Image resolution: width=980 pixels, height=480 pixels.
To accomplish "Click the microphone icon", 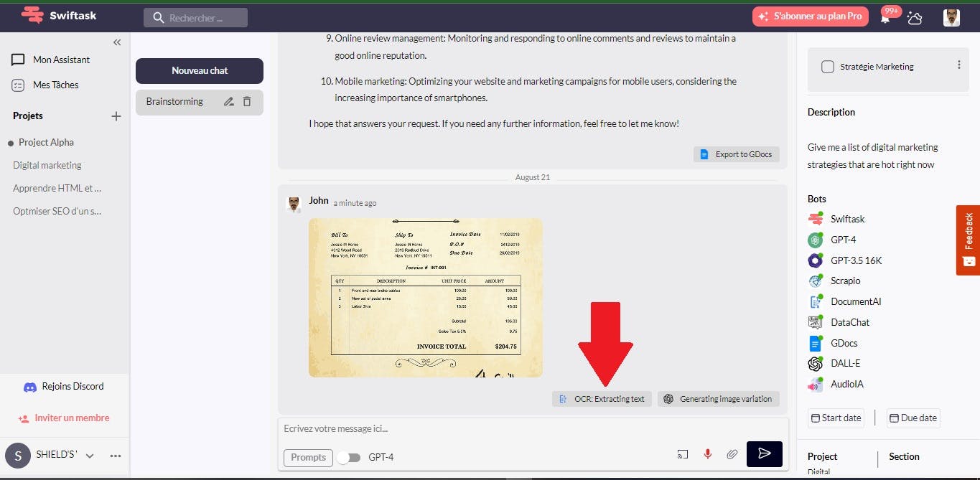I will (x=707, y=454).
